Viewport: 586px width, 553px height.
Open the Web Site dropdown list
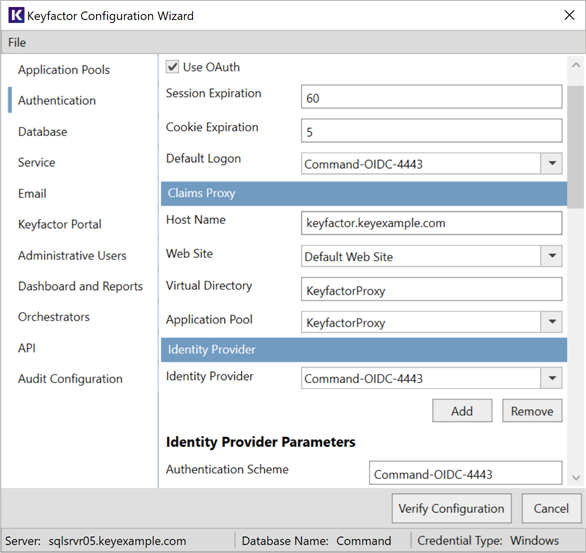(x=552, y=256)
